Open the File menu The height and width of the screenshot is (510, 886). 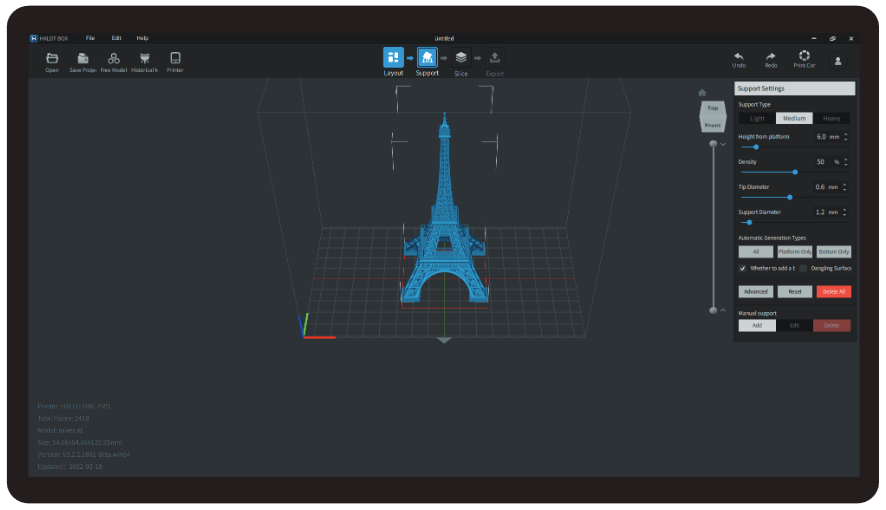[x=90, y=38]
